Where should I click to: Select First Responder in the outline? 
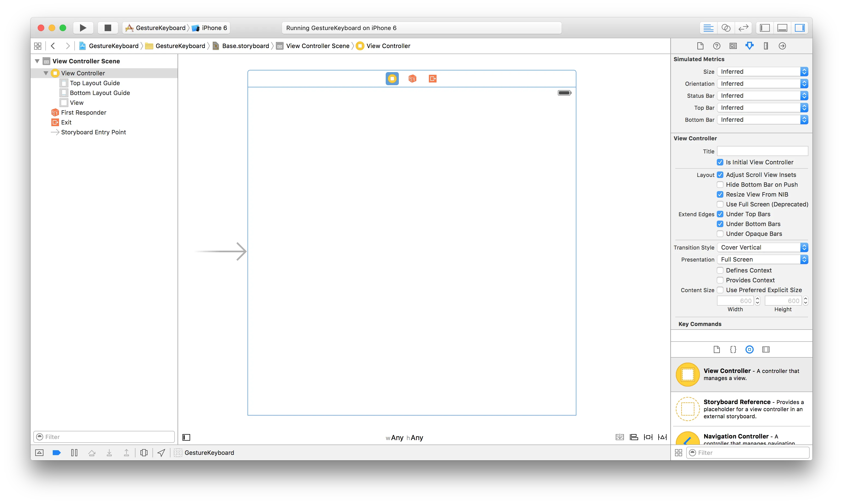pyautogui.click(x=84, y=112)
